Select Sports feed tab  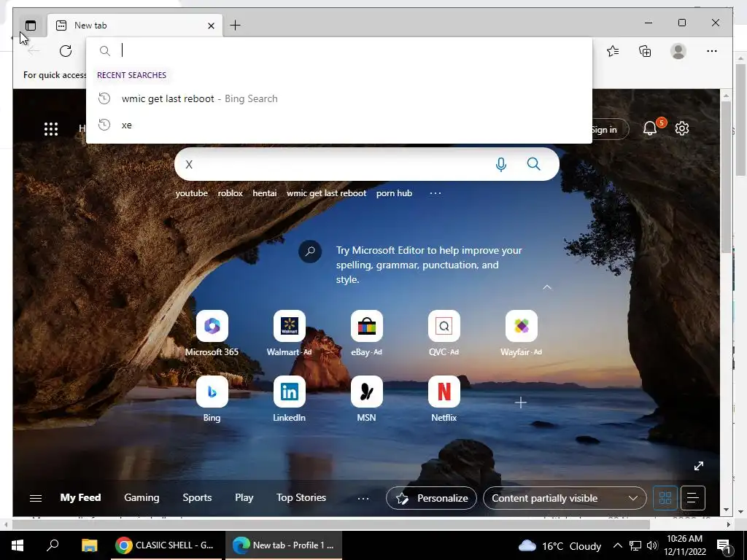[x=197, y=497]
